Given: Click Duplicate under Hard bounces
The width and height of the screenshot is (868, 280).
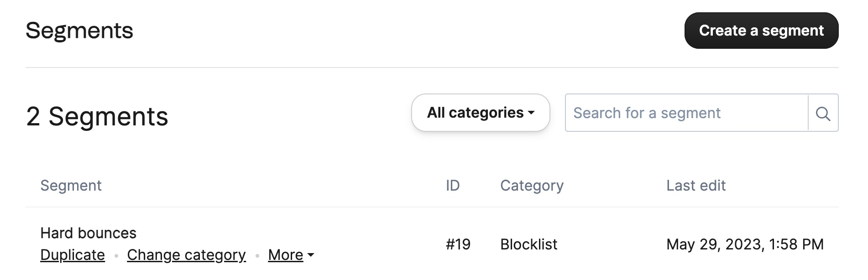Looking at the screenshot, I should tap(73, 255).
